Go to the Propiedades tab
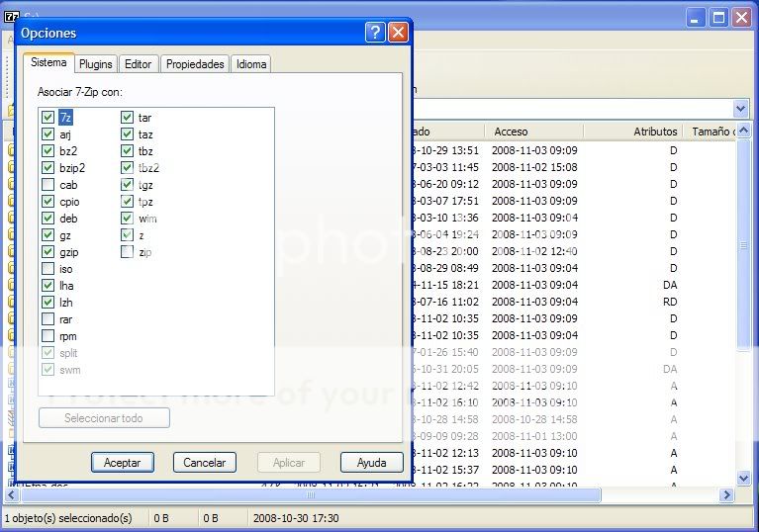 (195, 64)
